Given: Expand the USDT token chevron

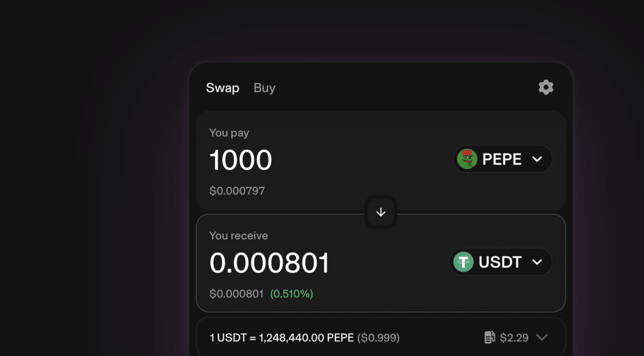Looking at the screenshot, I should pos(537,262).
